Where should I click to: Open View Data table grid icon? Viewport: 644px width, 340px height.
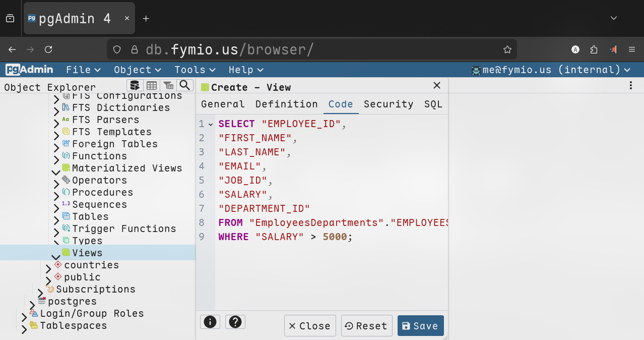point(151,85)
